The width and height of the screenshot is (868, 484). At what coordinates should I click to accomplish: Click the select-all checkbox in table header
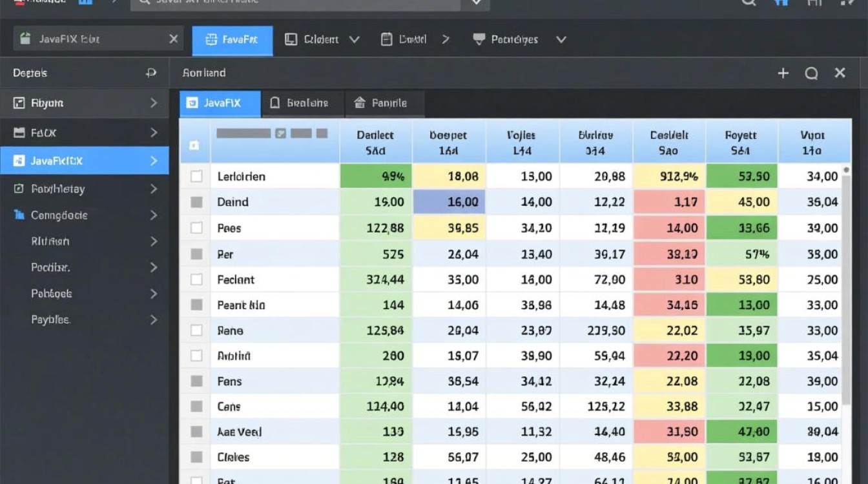[x=194, y=146]
